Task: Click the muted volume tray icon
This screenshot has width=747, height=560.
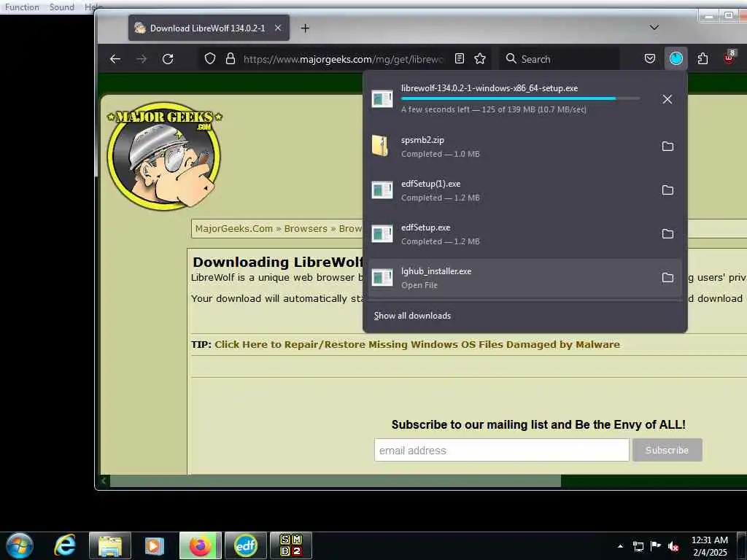Action: pos(673,546)
